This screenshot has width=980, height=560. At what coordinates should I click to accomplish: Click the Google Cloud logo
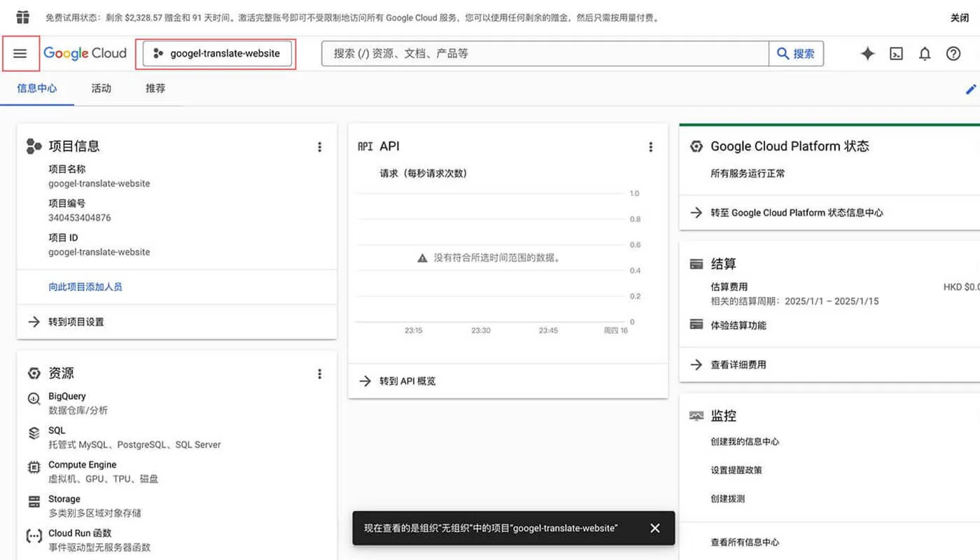click(85, 53)
